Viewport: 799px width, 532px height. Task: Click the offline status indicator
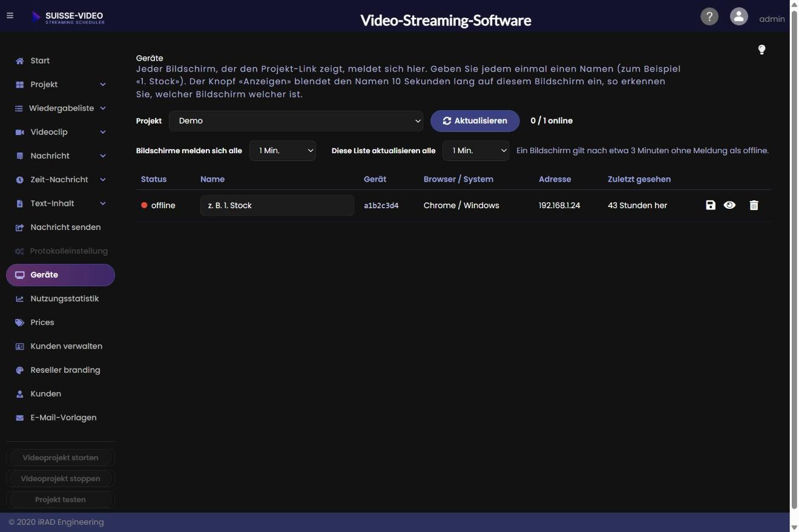(158, 205)
